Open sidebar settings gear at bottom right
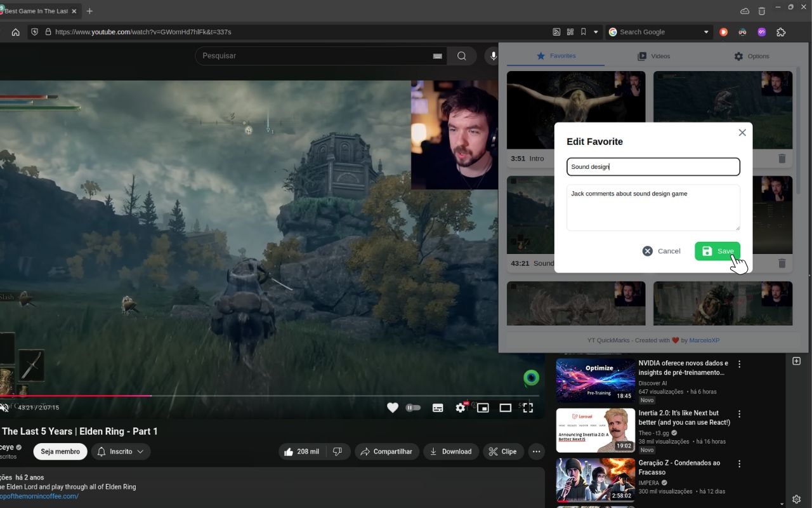The image size is (812, 508). (797, 499)
